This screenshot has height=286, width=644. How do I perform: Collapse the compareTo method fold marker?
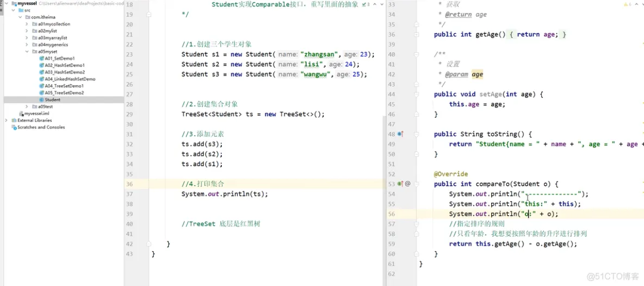[x=417, y=184]
